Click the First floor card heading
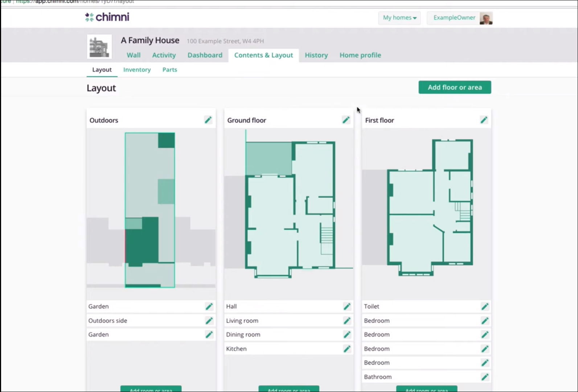Viewport: 578px width, 392px height. pos(380,120)
